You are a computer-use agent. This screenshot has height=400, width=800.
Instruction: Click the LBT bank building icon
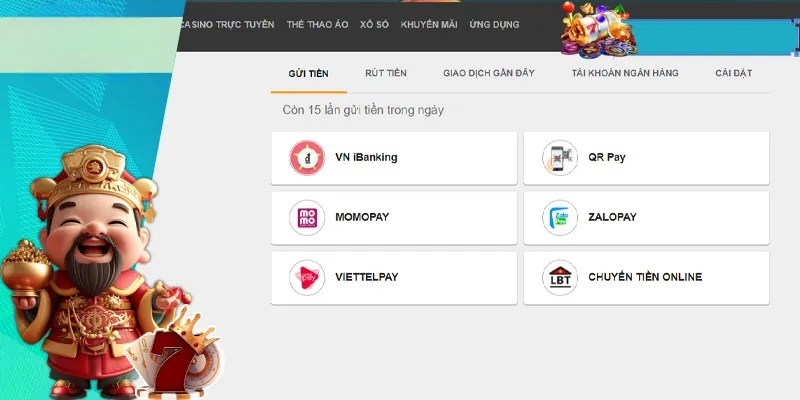click(560, 278)
